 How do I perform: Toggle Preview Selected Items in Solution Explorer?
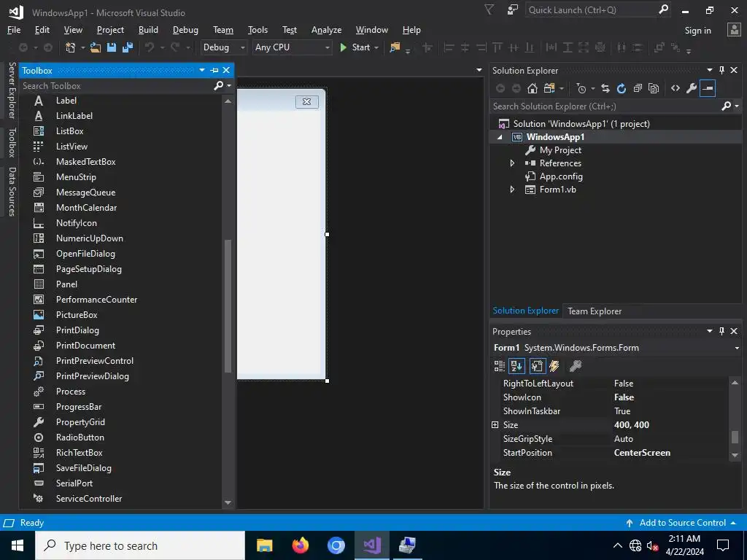pyautogui.click(x=708, y=88)
